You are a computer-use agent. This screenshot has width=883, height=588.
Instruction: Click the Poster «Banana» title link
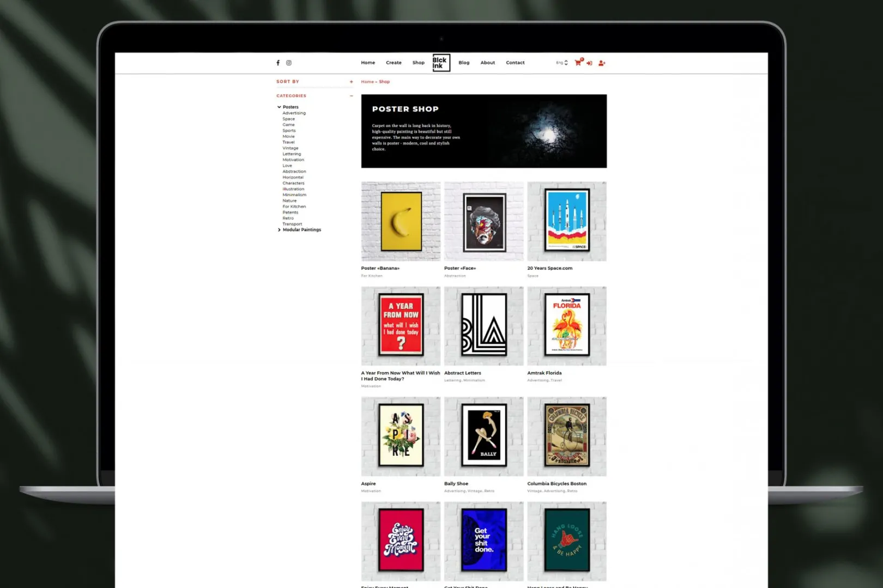380,268
